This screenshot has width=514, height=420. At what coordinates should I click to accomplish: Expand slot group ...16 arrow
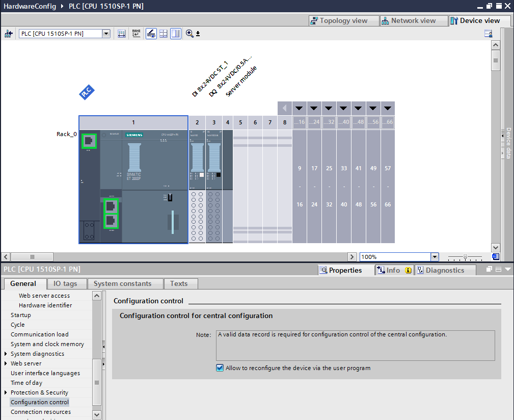pyautogui.click(x=299, y=108)
